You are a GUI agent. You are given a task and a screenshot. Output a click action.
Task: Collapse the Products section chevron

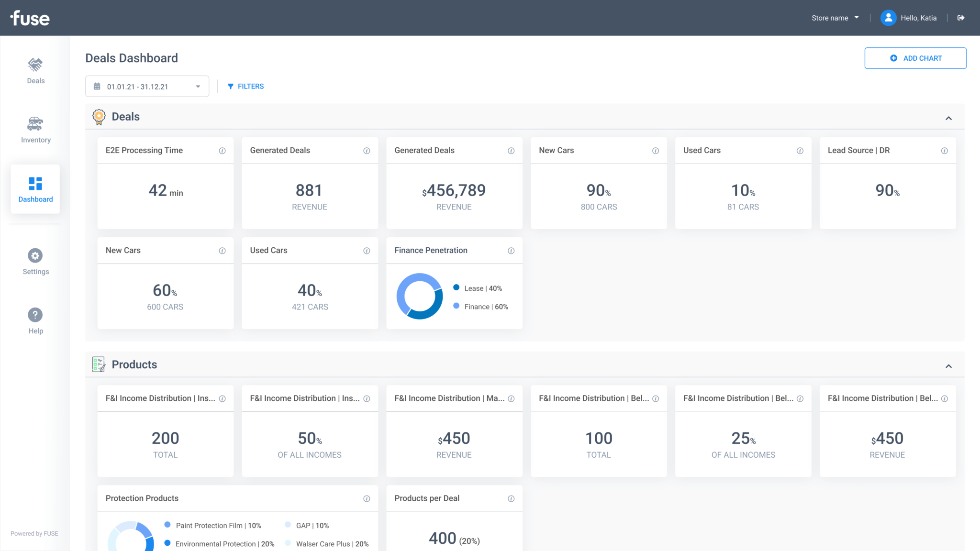point(948,366)
